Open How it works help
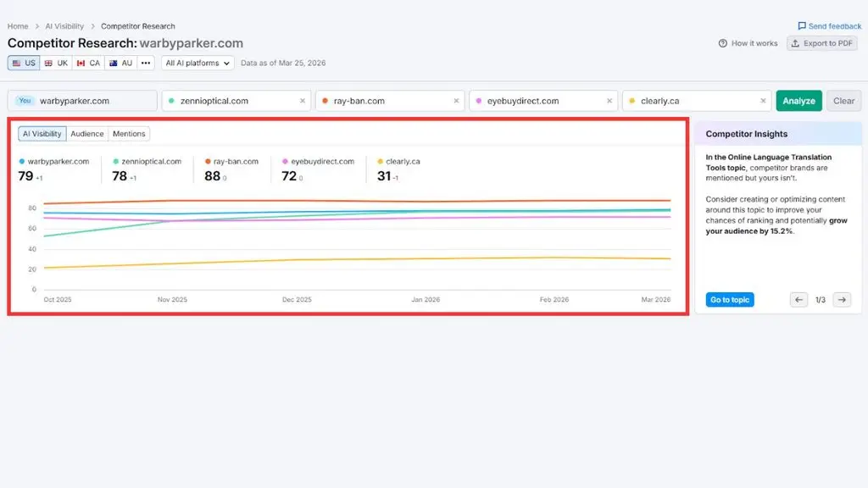The width and height of the screenshot is (868, 488). (x=748, y=43)
